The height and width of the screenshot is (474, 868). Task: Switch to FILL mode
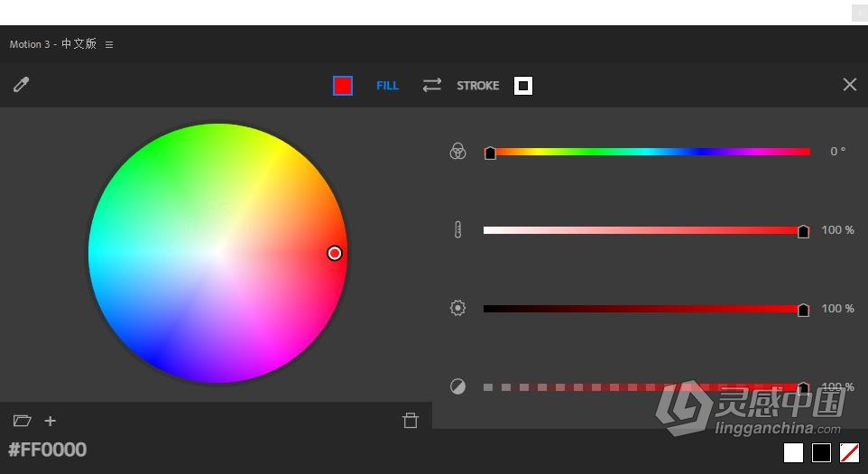[x=387, y=86]
